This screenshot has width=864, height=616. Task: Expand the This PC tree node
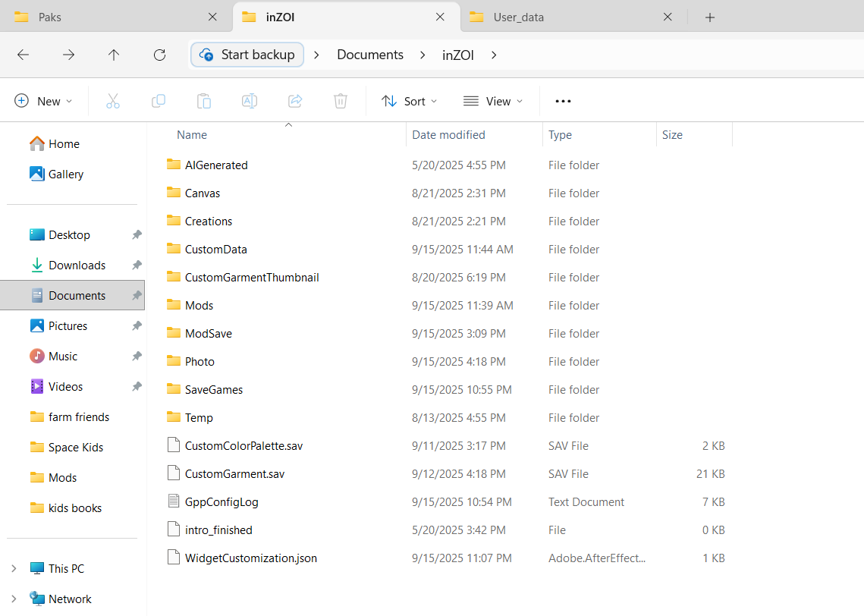[14, 568]
